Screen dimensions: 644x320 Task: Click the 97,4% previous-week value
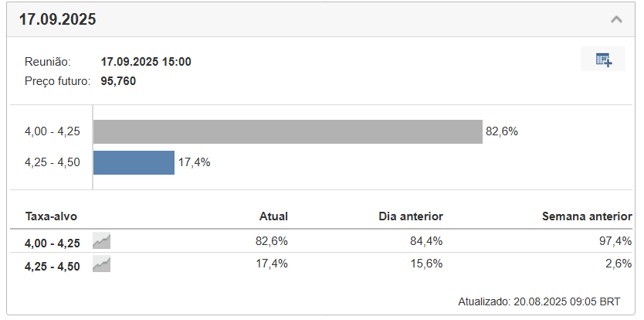coord(615,241)
